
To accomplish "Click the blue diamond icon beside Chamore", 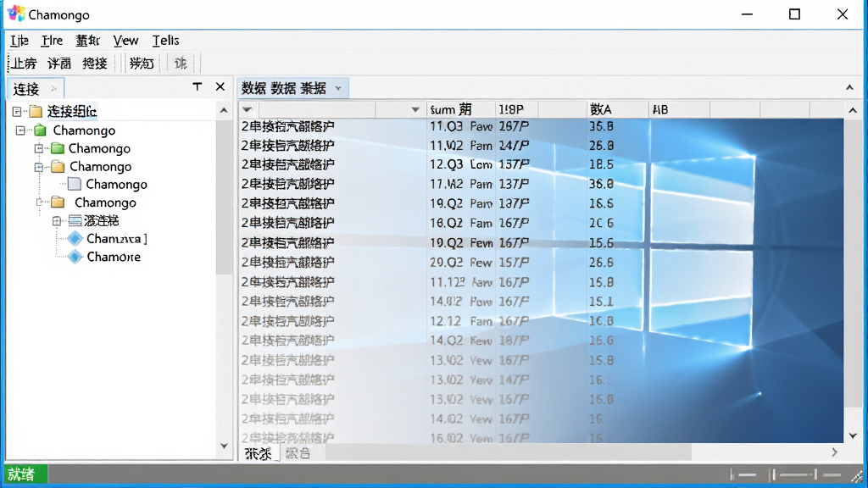I will tap(75, 257).
